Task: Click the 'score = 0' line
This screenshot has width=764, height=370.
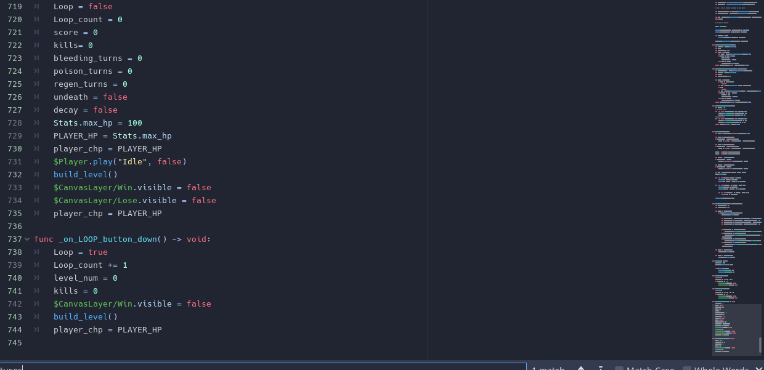Action: [x=76, y=32]
